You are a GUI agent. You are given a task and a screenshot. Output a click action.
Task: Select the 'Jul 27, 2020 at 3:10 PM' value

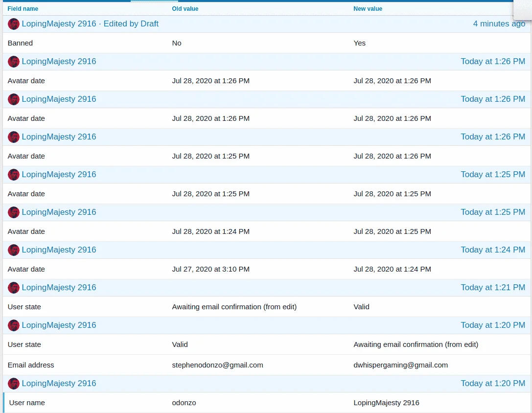point(211,269)
